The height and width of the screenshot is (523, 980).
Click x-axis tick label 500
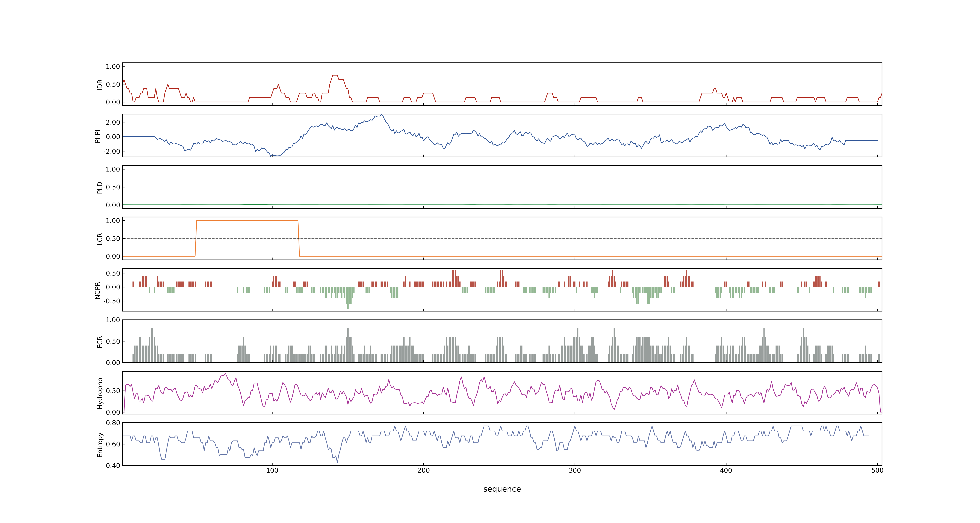pyautogui.click(x=877, y=470)
